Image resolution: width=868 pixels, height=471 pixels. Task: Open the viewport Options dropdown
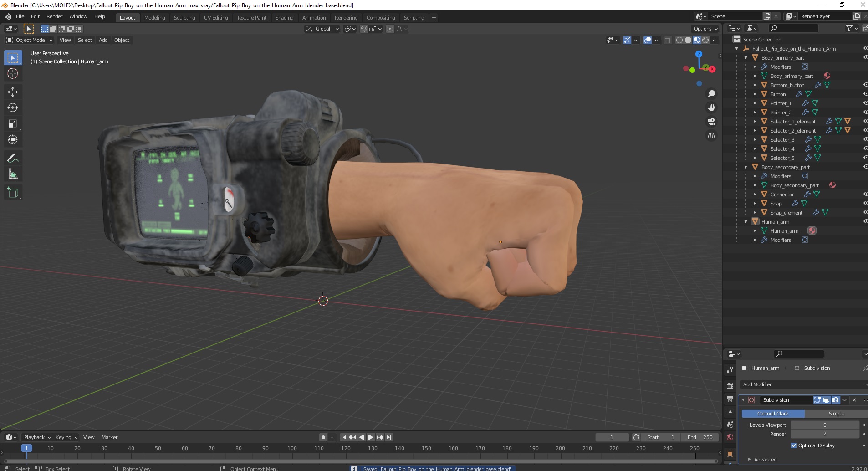coord(705,29)
